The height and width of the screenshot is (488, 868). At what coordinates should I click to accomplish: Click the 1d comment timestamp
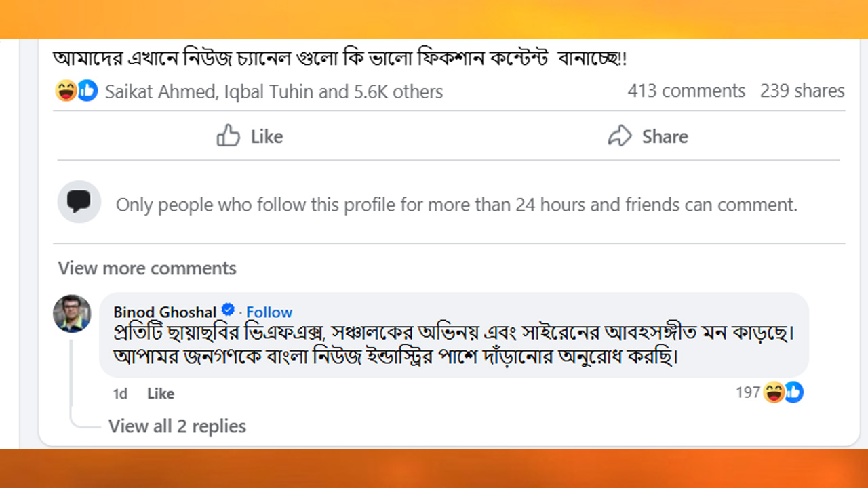120,394
